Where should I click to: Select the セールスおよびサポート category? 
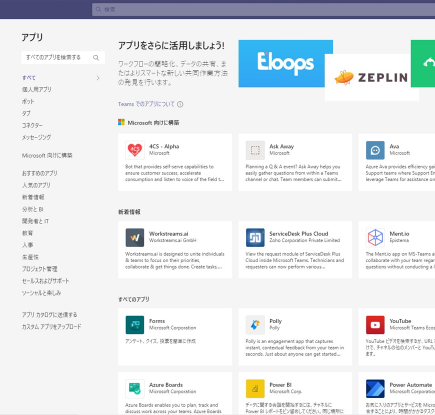pos(46,281)
